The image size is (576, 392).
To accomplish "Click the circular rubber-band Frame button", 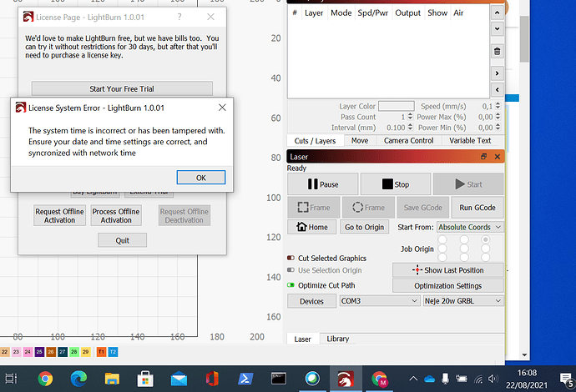I will tap(368, 208).
